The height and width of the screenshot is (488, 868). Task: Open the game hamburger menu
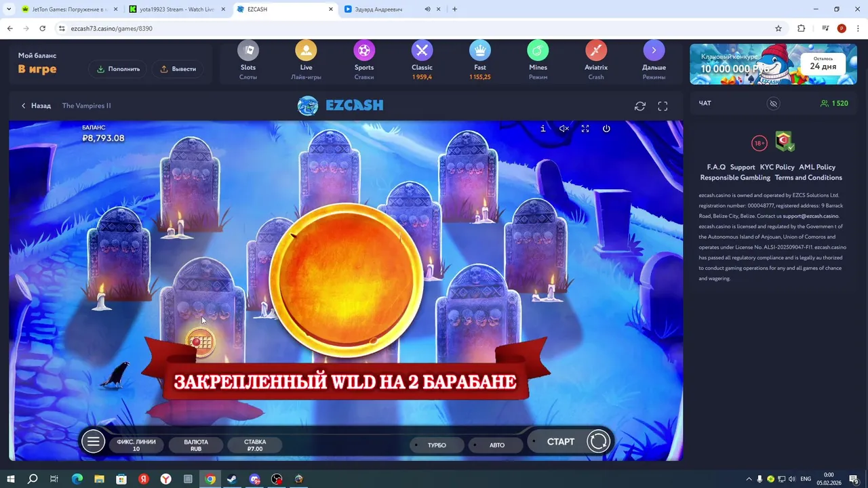tap(93, 442)
